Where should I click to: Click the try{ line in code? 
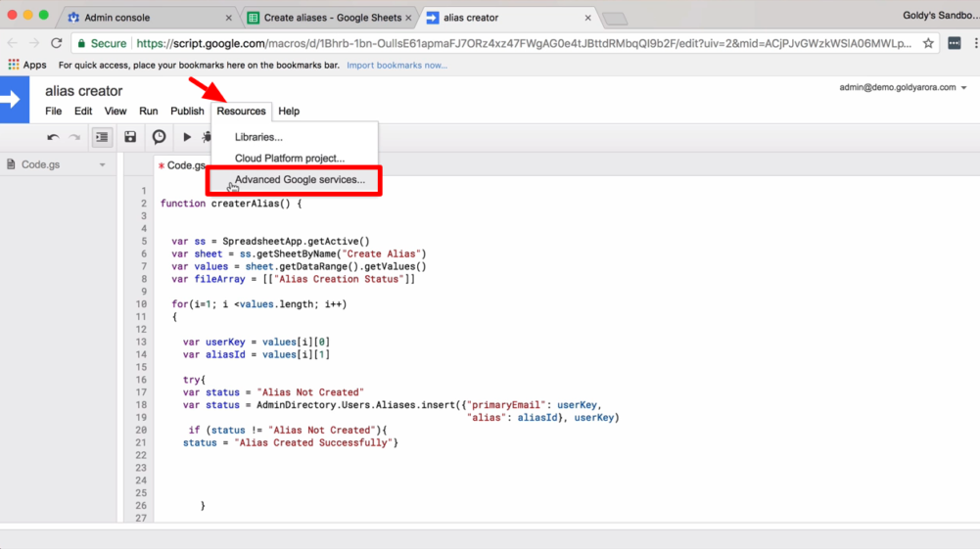click(x=194, y=380)
